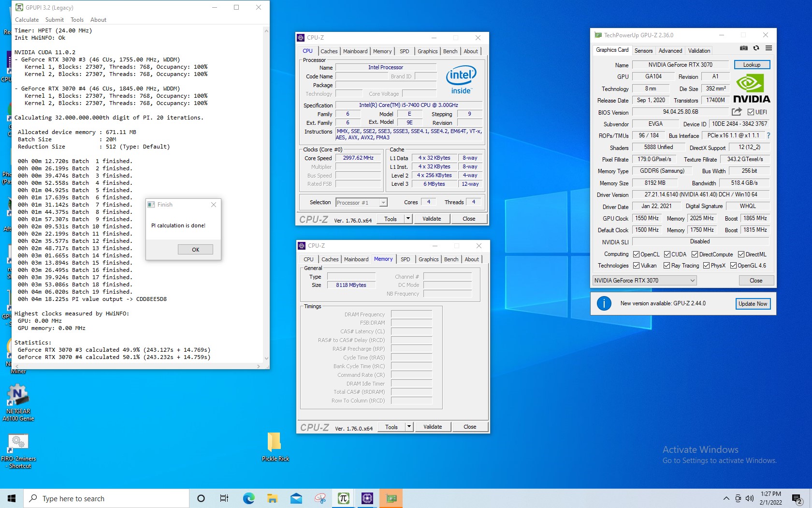Switch to Mainboard tab in upper CPU-Z

pyautogui.click(x=355, y=51)
